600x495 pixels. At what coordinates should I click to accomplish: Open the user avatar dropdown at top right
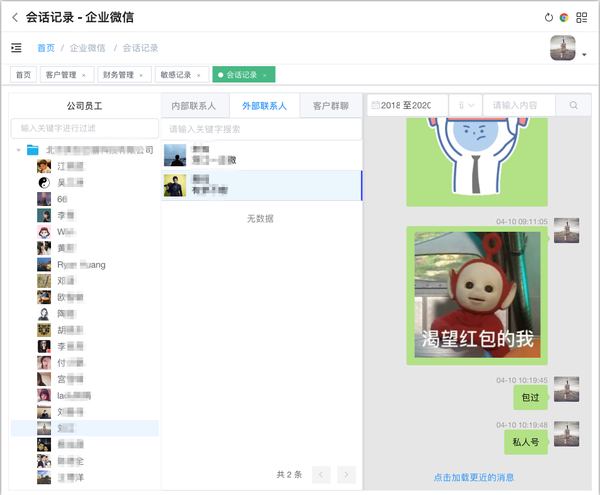tap(584, 55)
